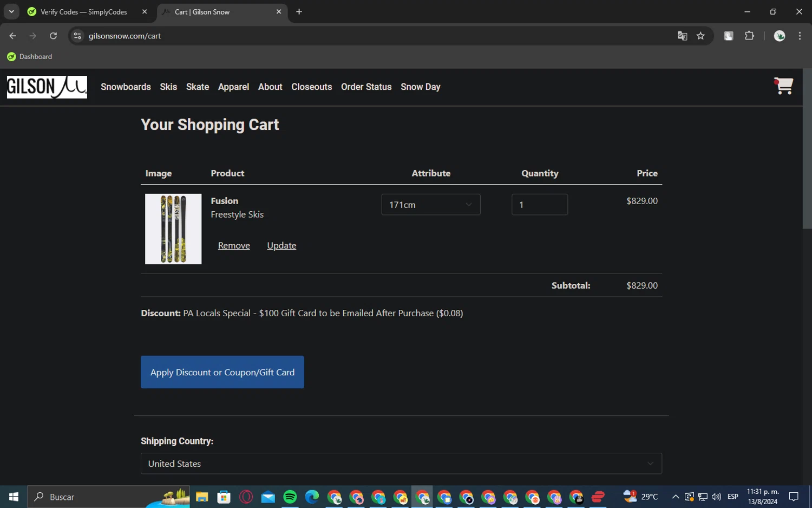Click the Fusion product name

point(225,201)
